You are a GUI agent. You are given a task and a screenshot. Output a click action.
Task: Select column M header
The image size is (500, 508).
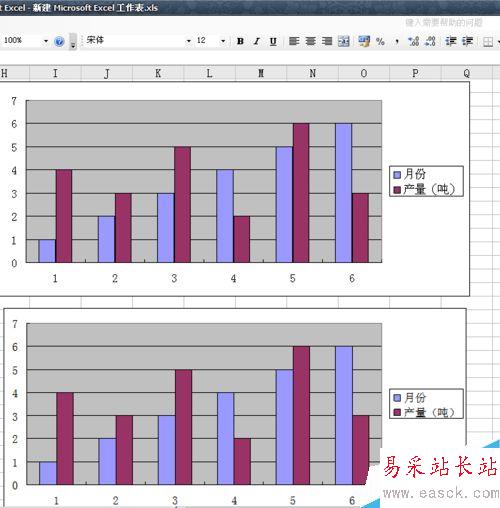point(261,73)
